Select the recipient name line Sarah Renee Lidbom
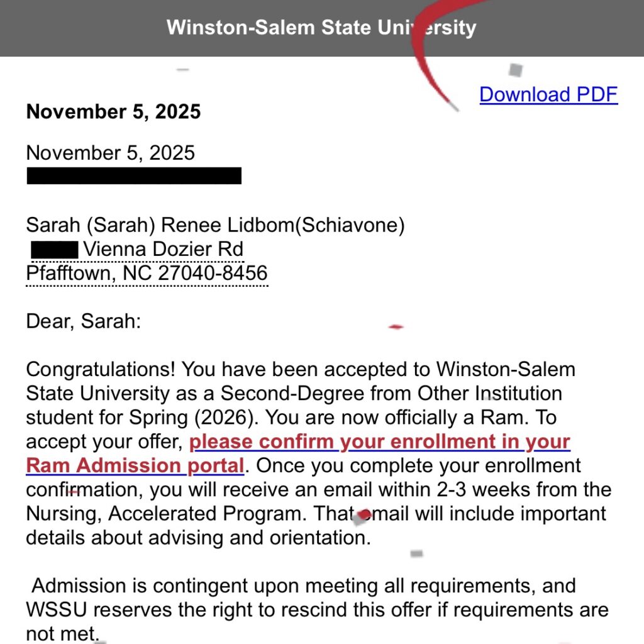This screenshot has width=644, height=644. tap(215, 225)
